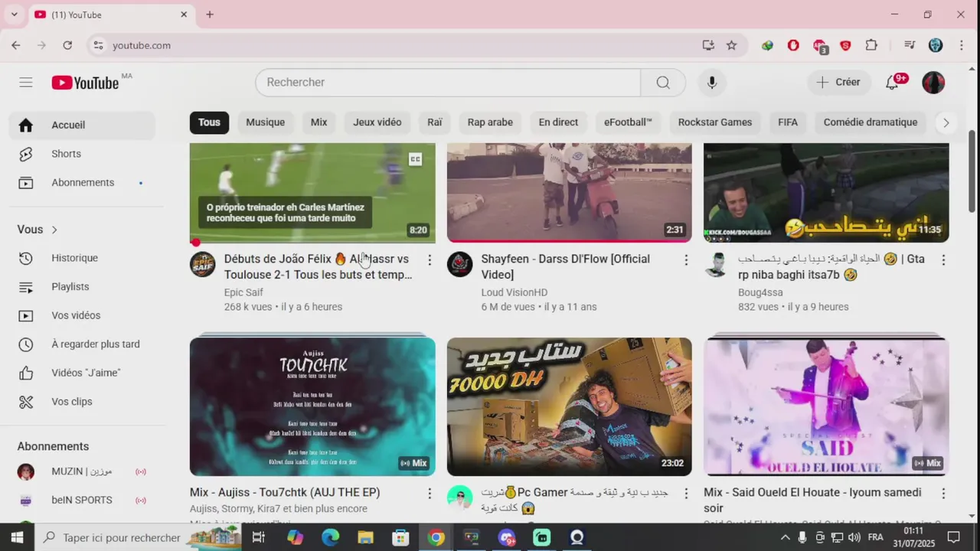Open Epic Saif channel name link
Viewport: 980px width, 551px height.
243,292
